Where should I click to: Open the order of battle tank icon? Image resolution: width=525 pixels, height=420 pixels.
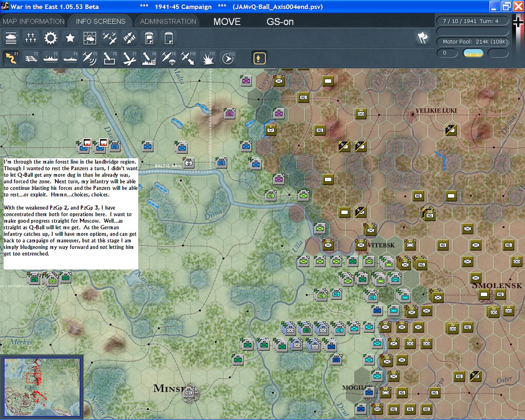pos(11,38)
